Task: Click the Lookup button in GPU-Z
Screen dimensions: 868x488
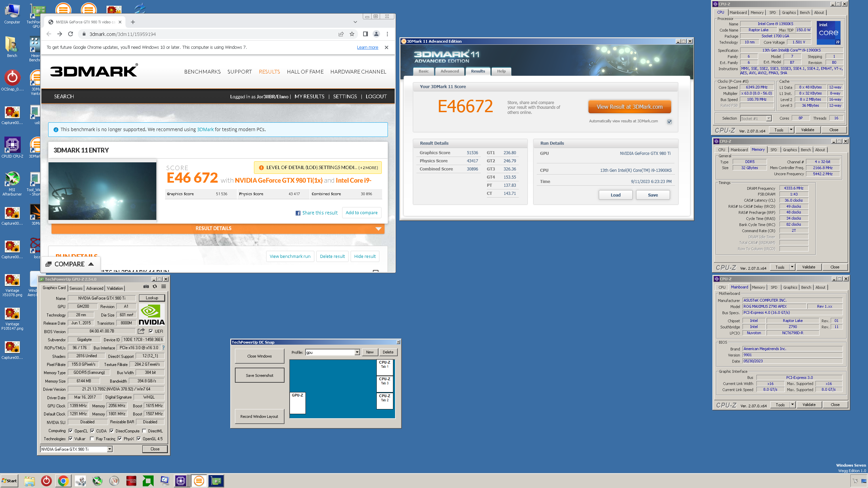Action: [x=152, y=298]
